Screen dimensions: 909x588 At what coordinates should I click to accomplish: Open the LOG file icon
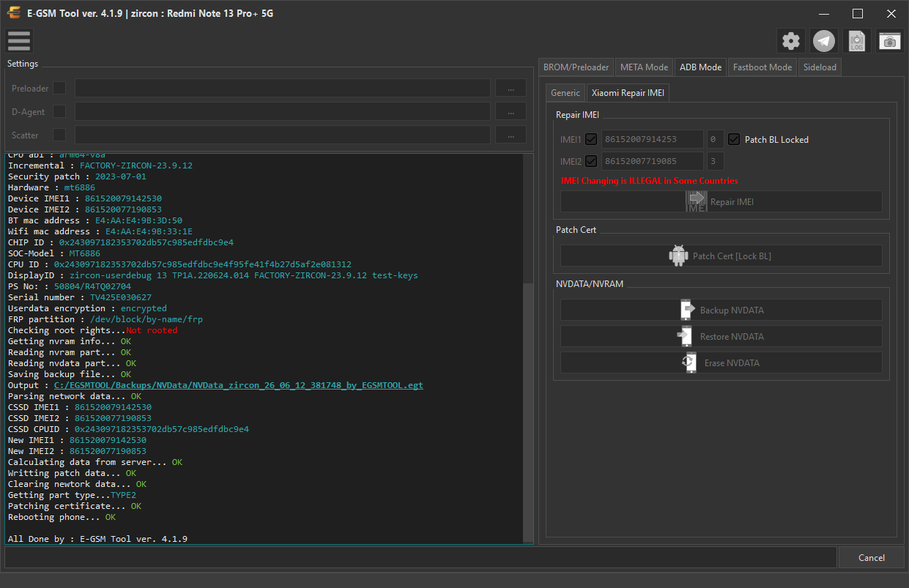pos(857,41)
